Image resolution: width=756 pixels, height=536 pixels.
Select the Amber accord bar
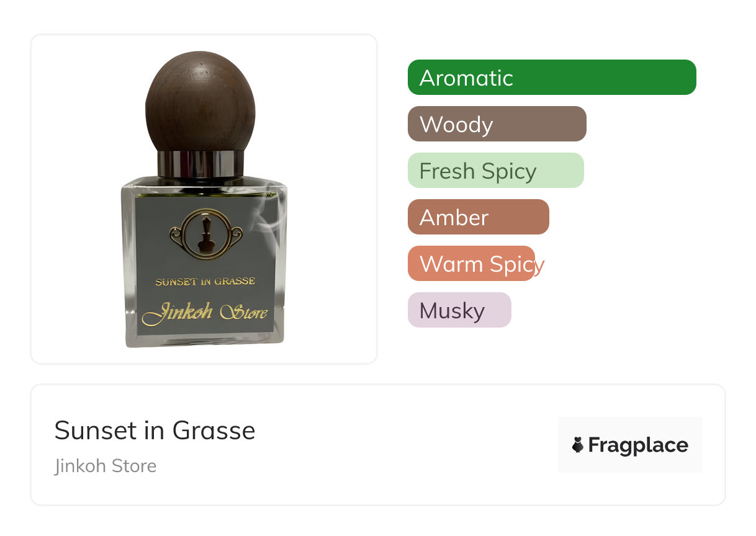click(479, 217)
